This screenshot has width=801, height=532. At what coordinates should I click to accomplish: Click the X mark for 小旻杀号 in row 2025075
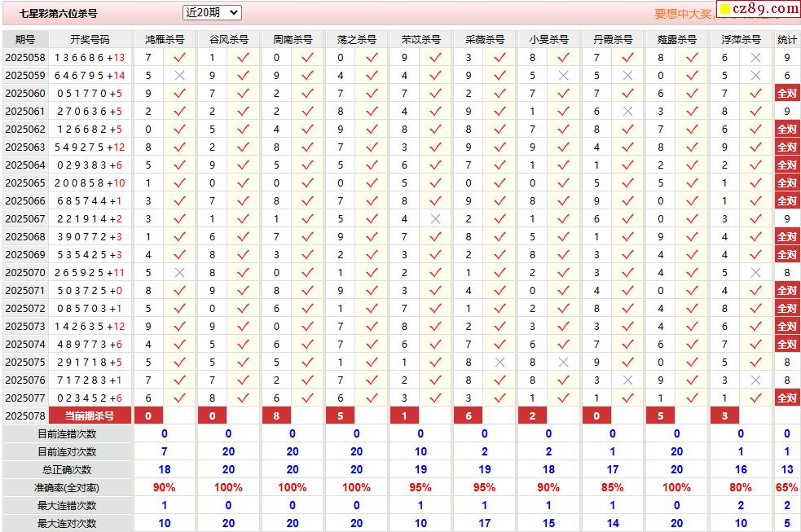tap(563, 363)
